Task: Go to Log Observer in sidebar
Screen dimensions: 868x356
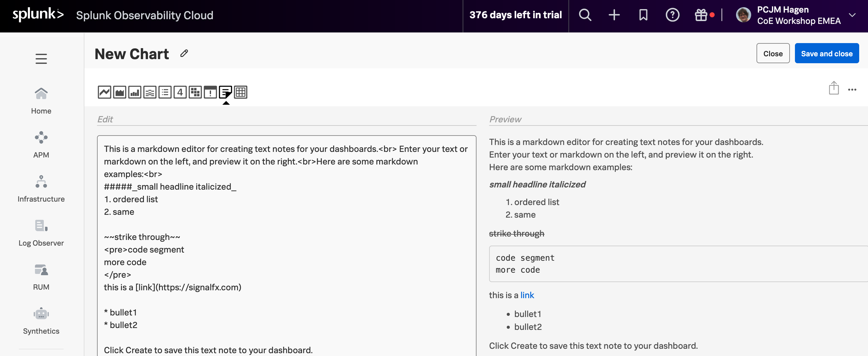Action: 41,233
